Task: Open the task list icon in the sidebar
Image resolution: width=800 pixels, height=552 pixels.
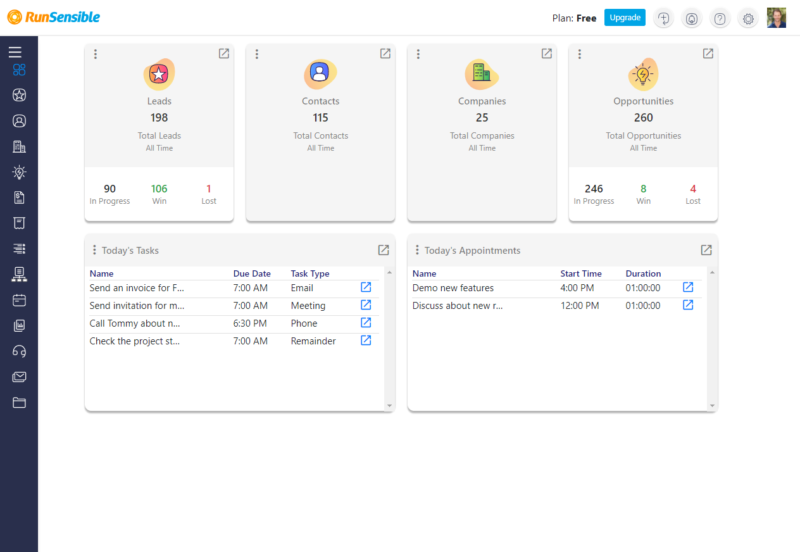Action: point(19,248)
